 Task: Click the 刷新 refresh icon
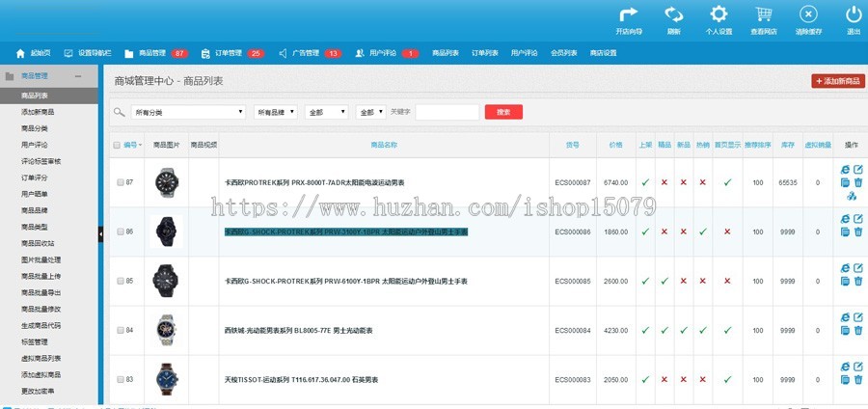[x=674, y=14]
